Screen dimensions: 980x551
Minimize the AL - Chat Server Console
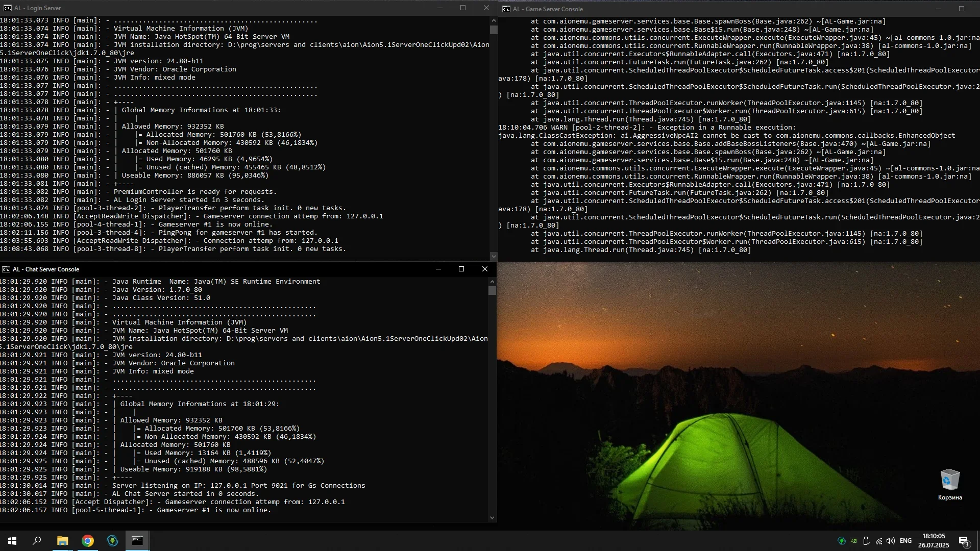(438, 269)
